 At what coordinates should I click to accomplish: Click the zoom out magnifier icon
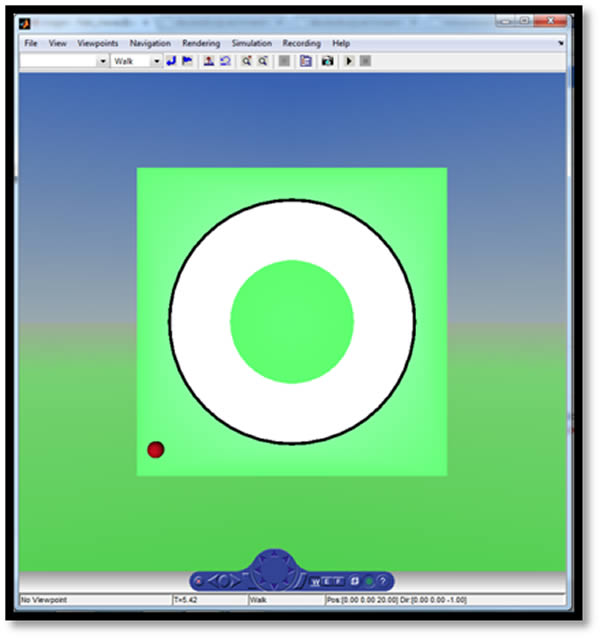(262, 61)
